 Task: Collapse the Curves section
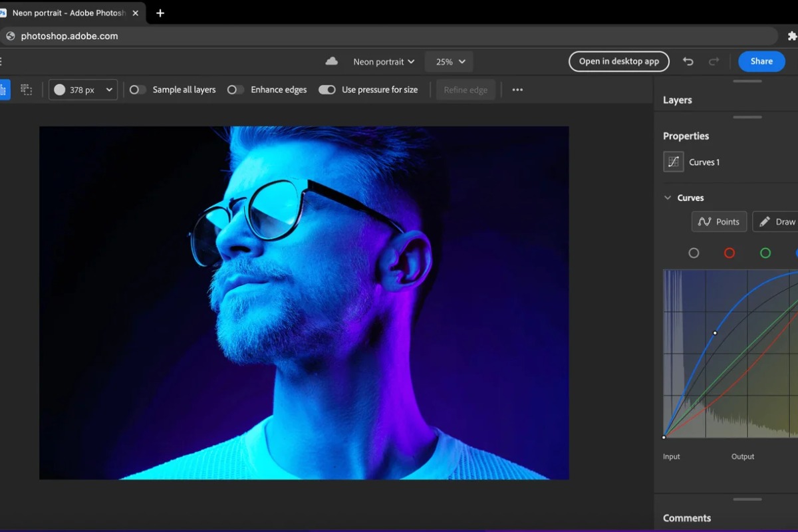668,198
